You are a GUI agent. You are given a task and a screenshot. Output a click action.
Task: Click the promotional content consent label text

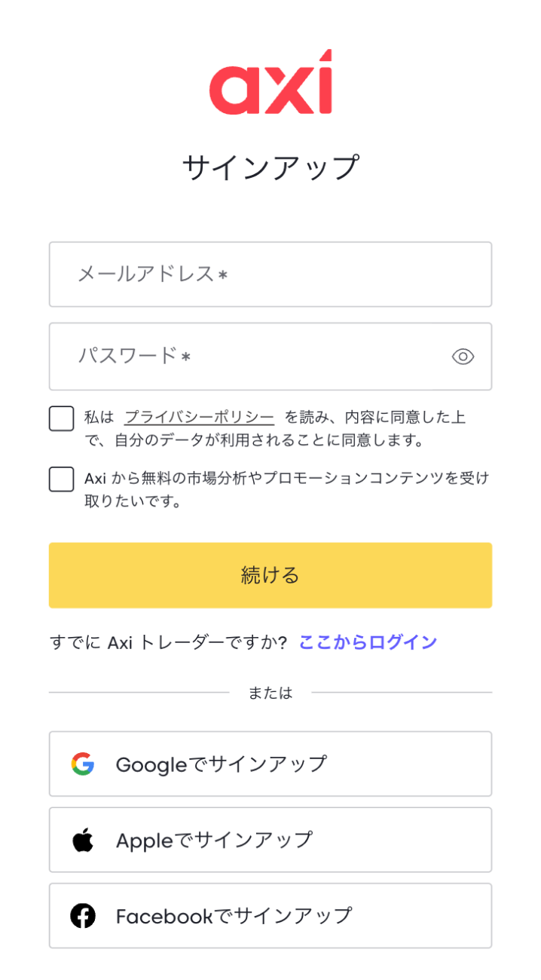(286, 489)
